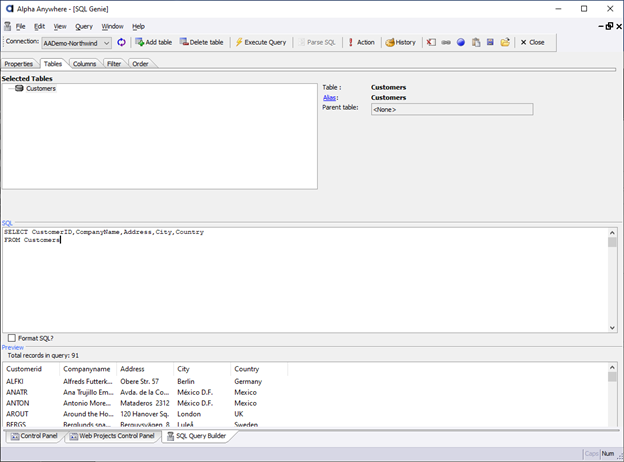This screenshot has height=462, width=624.
Task: Switch to the Tables tab
Action: click(x=53, y=64)
